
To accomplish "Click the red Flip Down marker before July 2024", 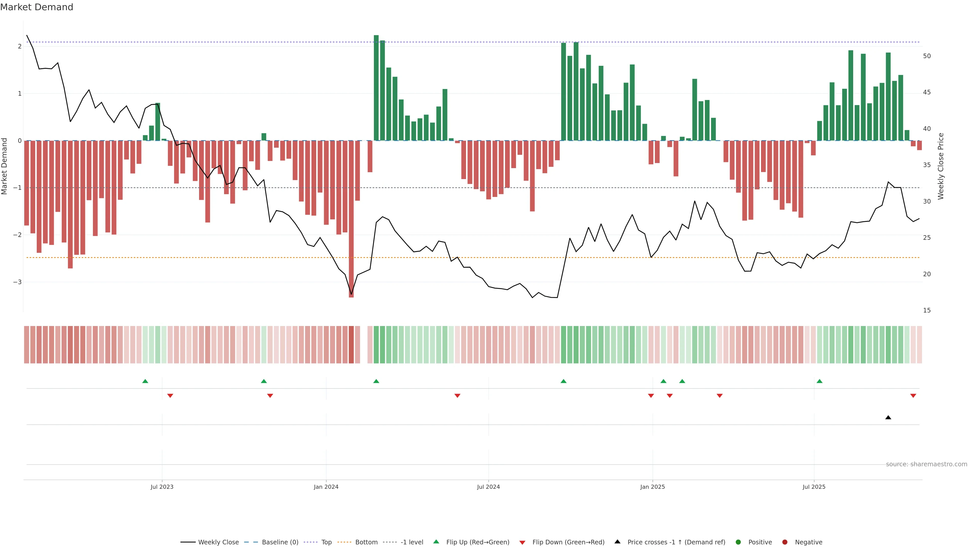I will point(457,396).
